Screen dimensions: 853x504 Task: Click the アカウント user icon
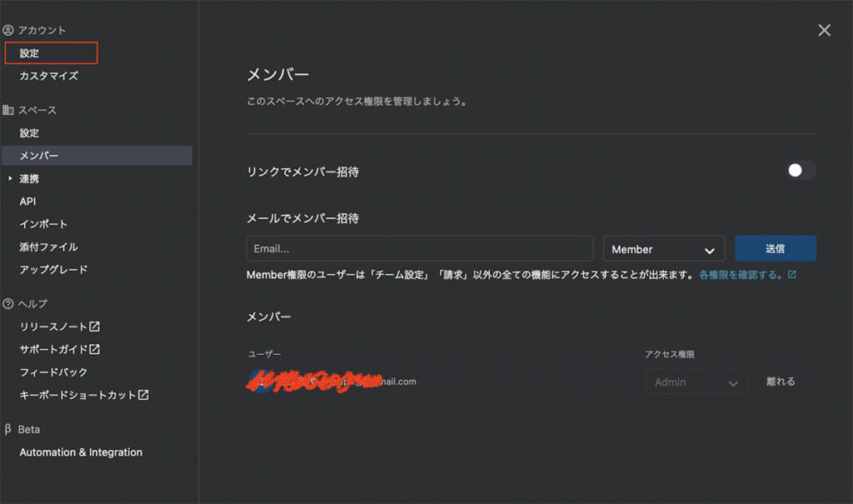click(8, 30)
